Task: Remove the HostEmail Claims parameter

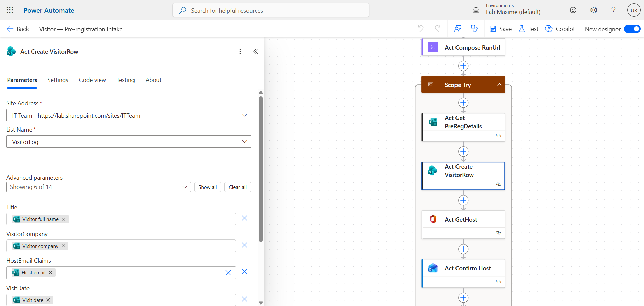Action: [x=245, y=272]
